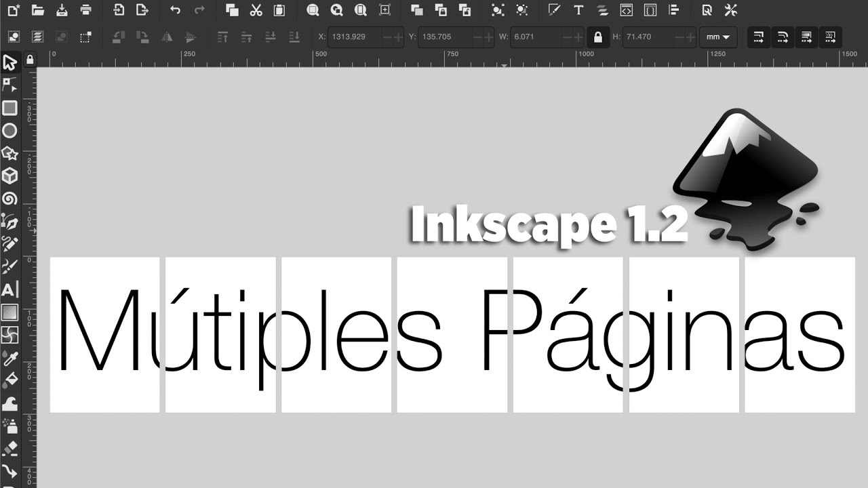The height and width of the screenshot is (488, 868).
Task: Open the Text and Font dialog
Action: (578, 10)
